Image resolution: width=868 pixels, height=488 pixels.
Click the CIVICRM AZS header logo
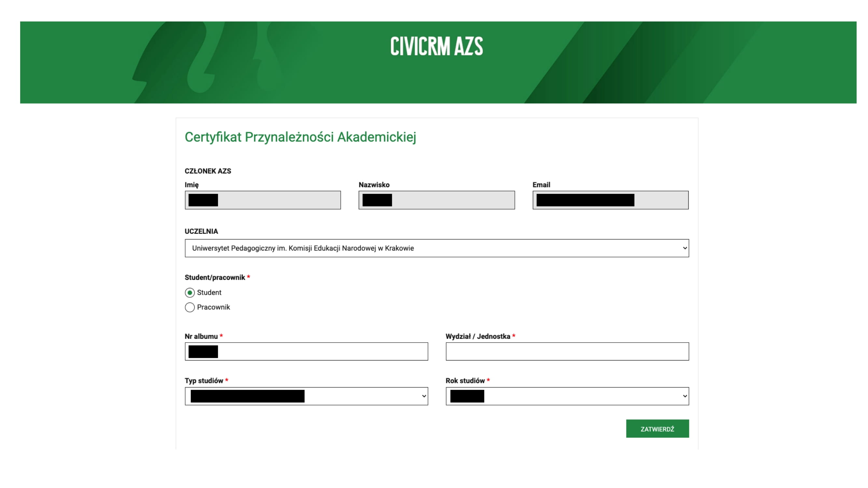coord(436,46)
